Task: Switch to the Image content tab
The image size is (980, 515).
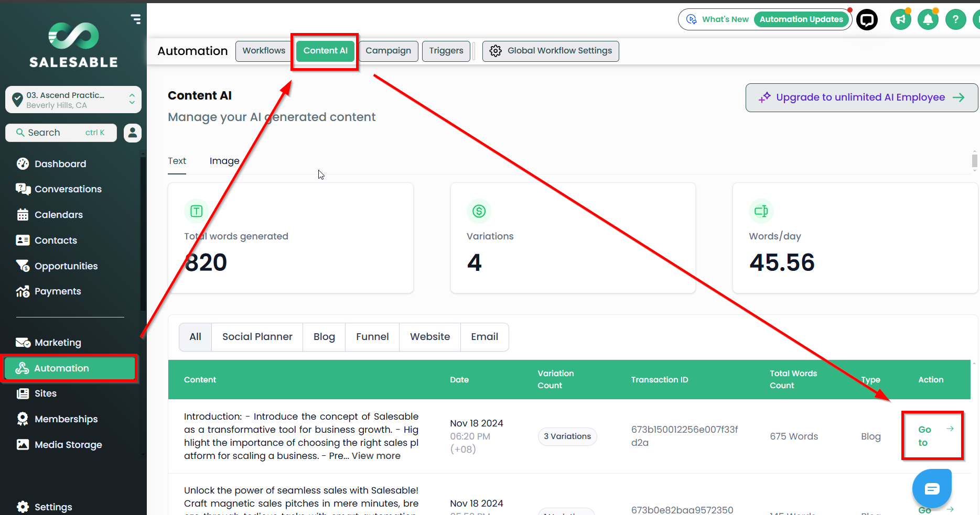Action: [224, 161]
